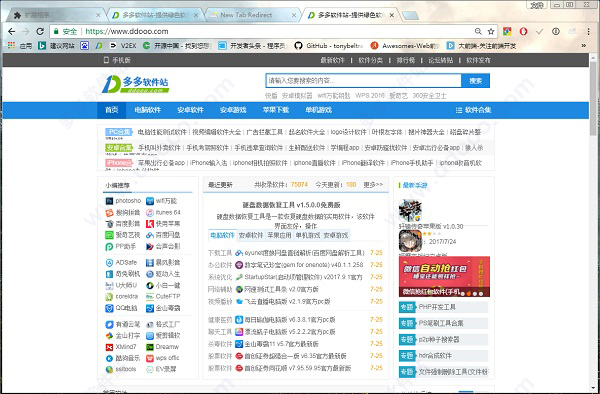This screenshot has width=600, height=394.
Task: Click the wps office icon
Action: point(150,358)
